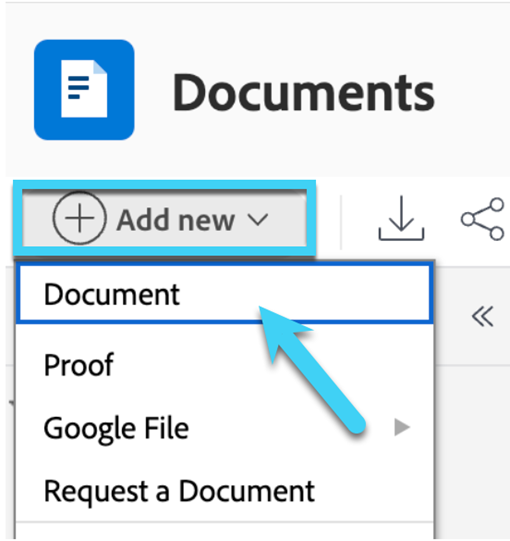Choose Request a Document option
The image size is (510, 541).
[179, 491]
